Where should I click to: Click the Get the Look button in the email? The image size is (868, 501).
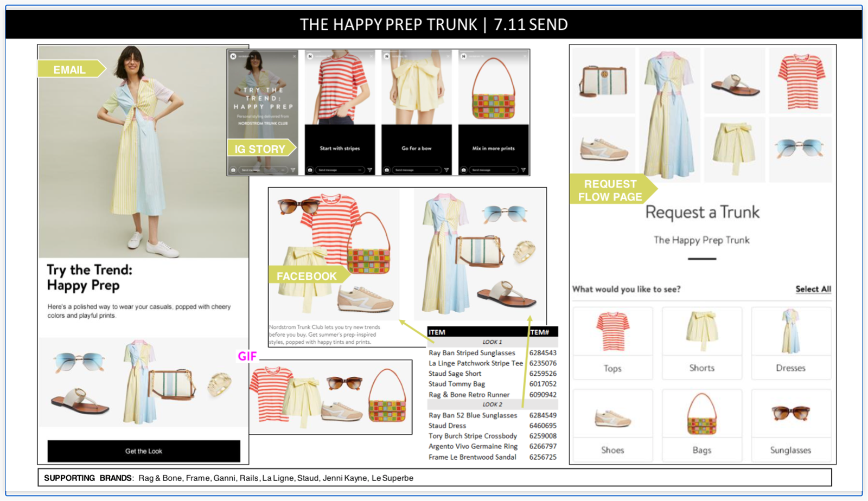tap(144, 451)
